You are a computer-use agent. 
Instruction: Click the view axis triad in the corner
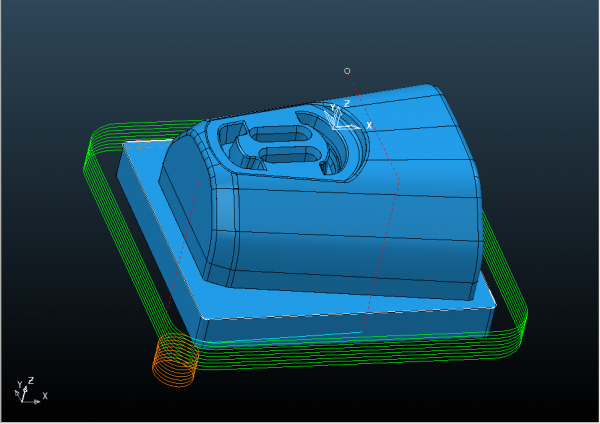(x=31, y=391)
